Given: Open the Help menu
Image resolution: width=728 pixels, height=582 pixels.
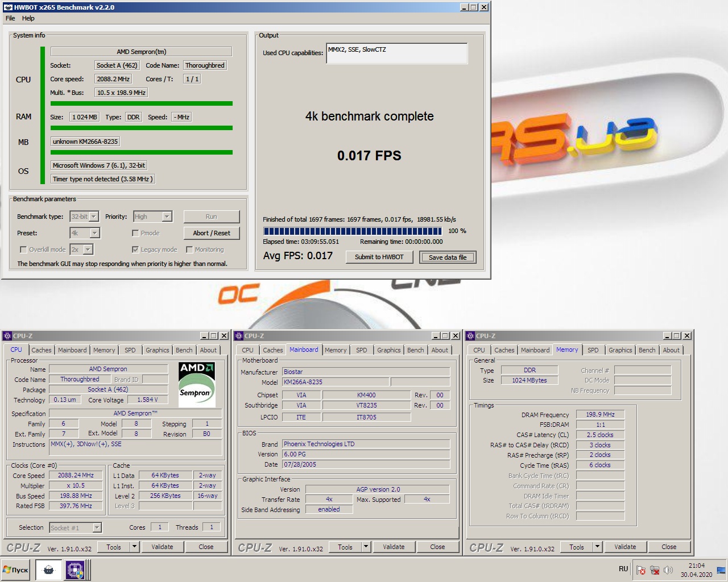Looking at the screenshot, I should pos(28,18).
